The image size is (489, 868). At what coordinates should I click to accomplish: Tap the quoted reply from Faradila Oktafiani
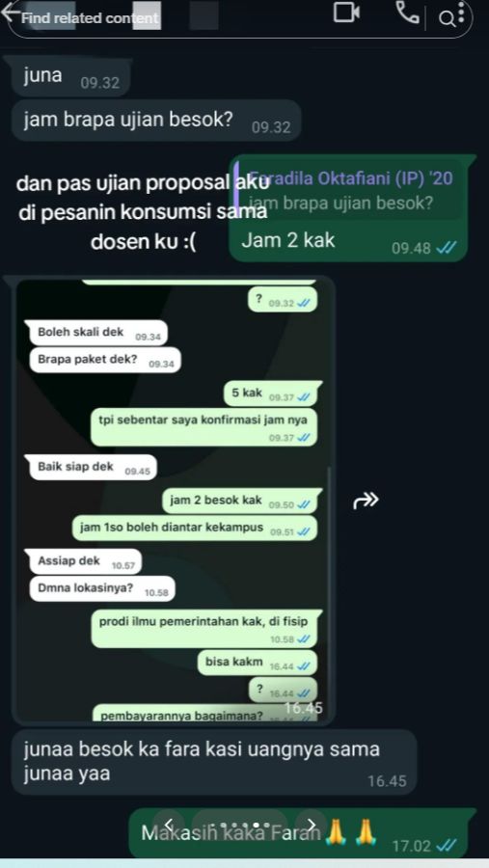pos(347,191)
